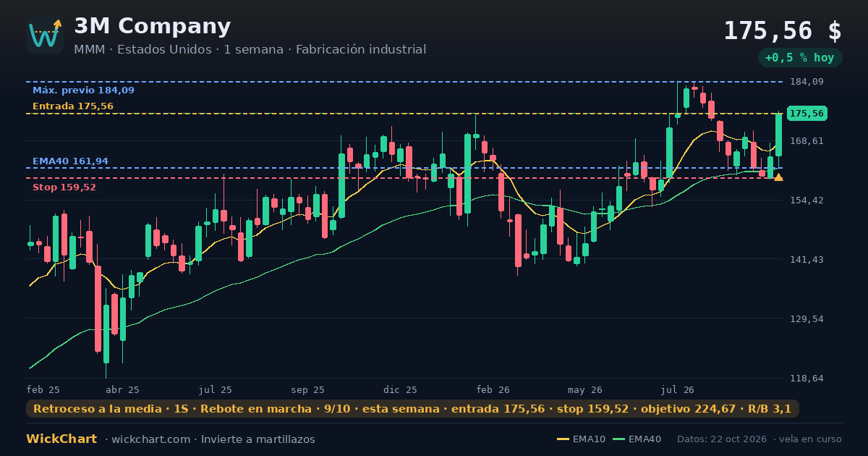Select the "3M Company" title

click(x=153, y=26)
